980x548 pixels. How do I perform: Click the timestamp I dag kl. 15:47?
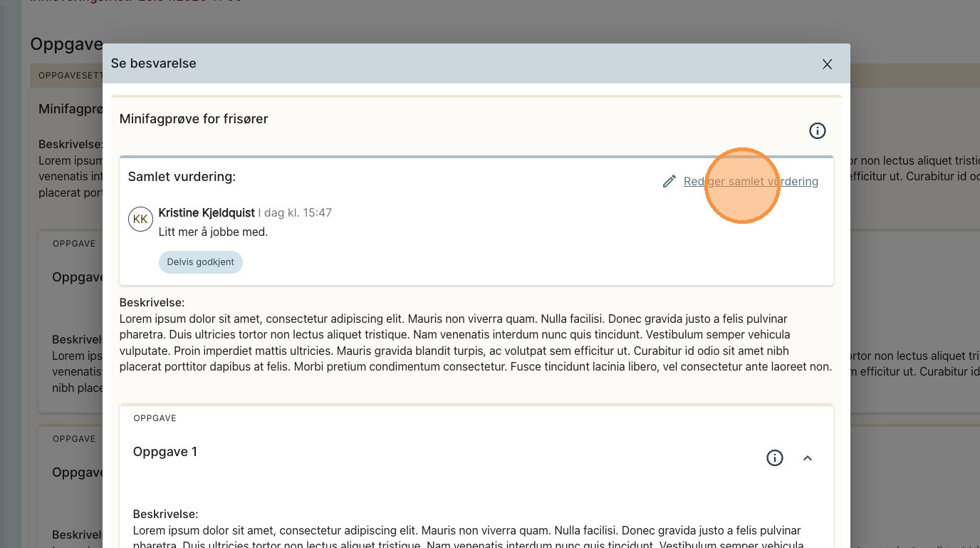(295, 213)
